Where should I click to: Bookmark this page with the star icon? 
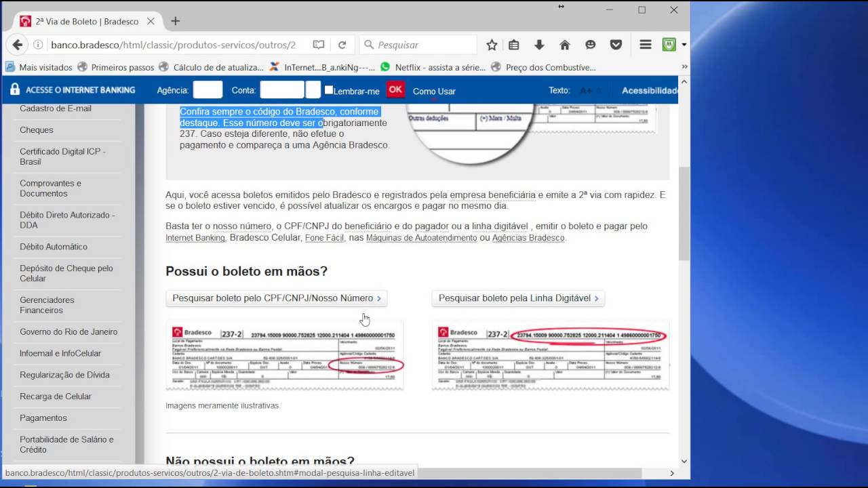coord(492,45)
